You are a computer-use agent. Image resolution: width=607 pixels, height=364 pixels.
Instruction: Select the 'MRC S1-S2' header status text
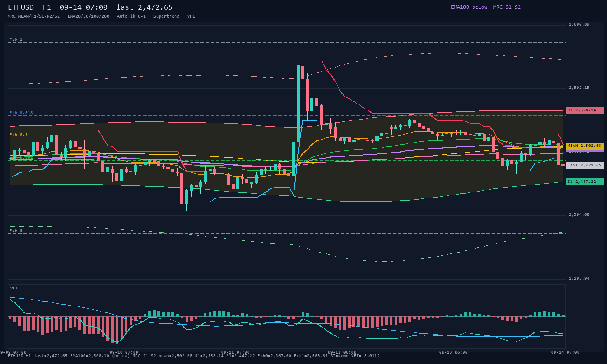pos(507,7)
